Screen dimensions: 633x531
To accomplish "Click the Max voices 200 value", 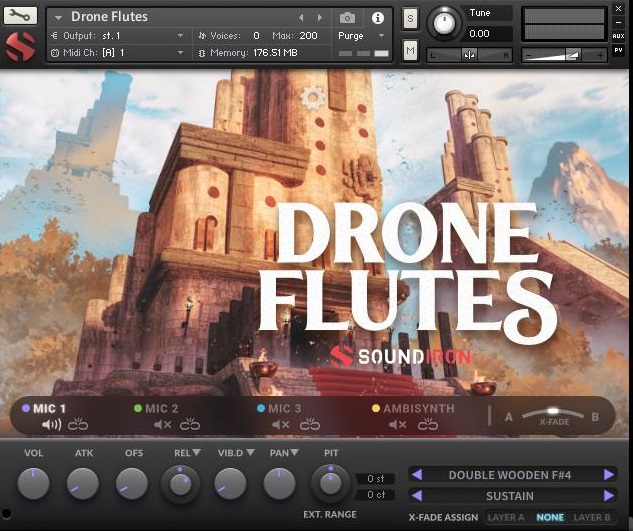I will 308,36.
